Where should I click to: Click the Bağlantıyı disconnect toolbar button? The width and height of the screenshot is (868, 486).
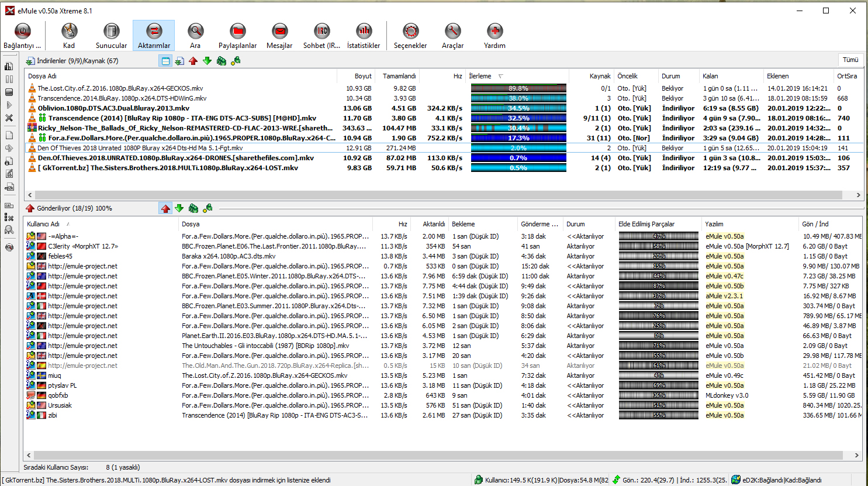22,35
